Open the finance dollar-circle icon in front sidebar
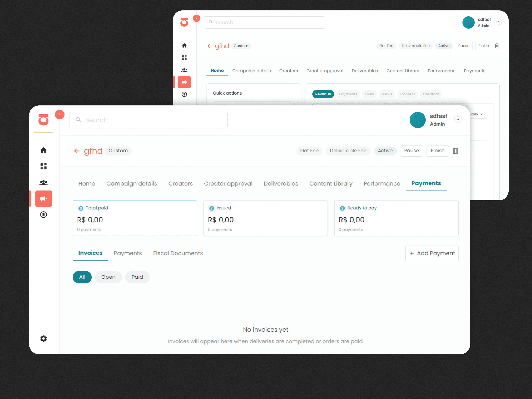 tap(43, 215)
